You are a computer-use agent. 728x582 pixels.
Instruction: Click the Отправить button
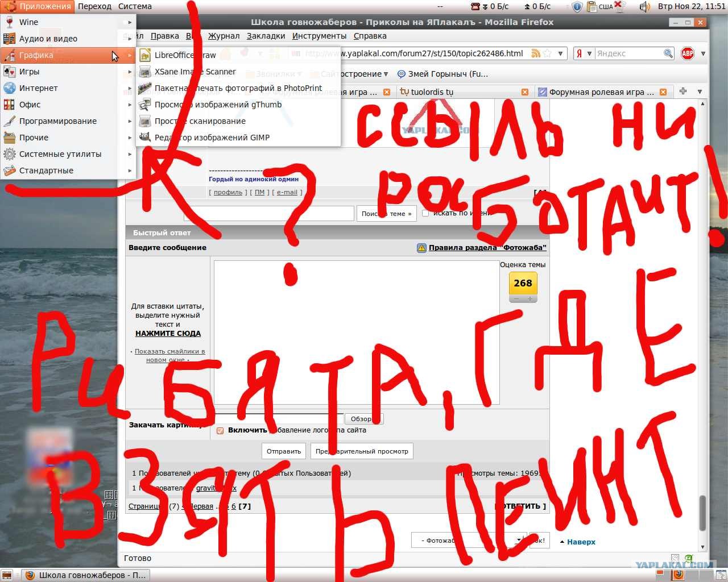284,451
